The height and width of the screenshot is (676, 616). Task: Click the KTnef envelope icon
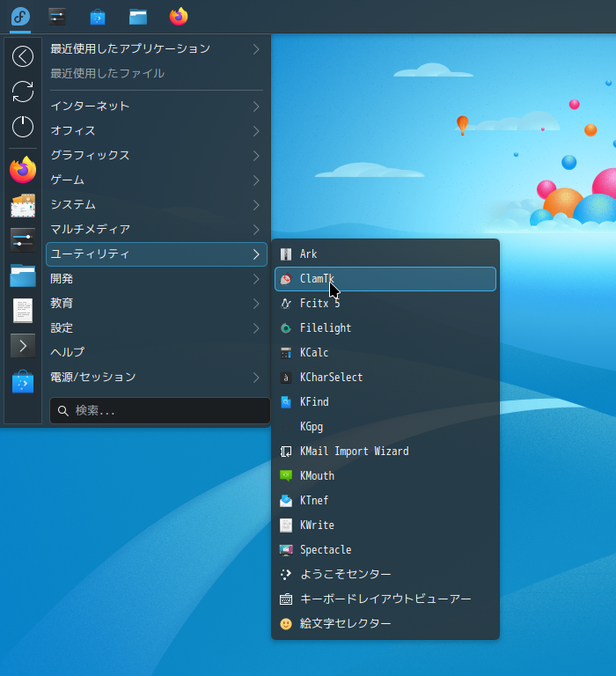pyautogui.click(x=286, y=501)
